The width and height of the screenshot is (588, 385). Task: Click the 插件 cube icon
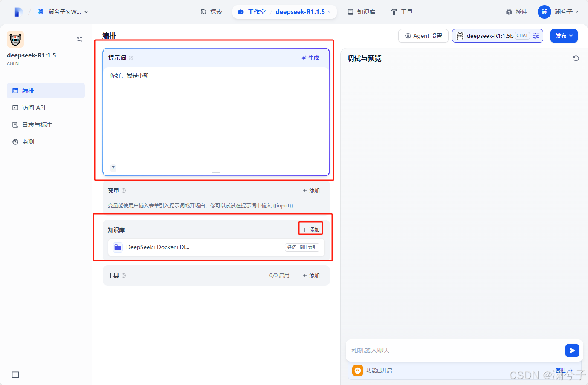pyautogui.click(x=509, y=12)
